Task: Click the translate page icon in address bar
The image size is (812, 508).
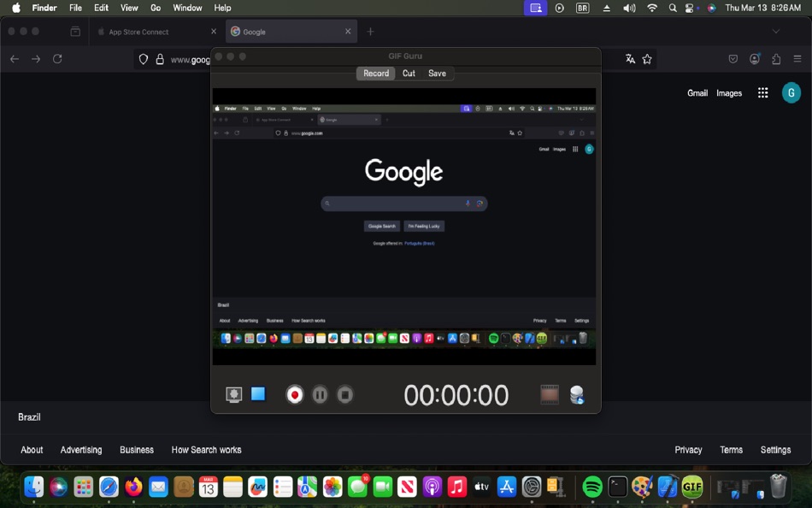Action: pos(630,58)
